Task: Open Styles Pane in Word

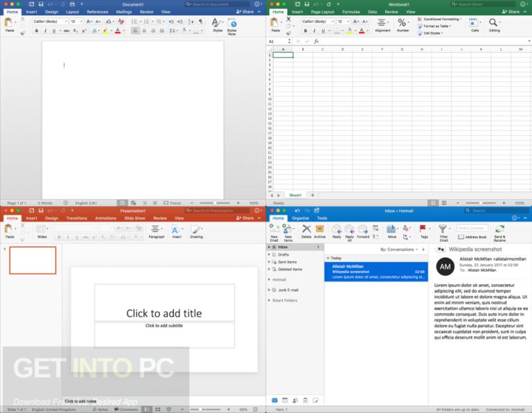Action: pyautogui.click(x=232, y=27)
